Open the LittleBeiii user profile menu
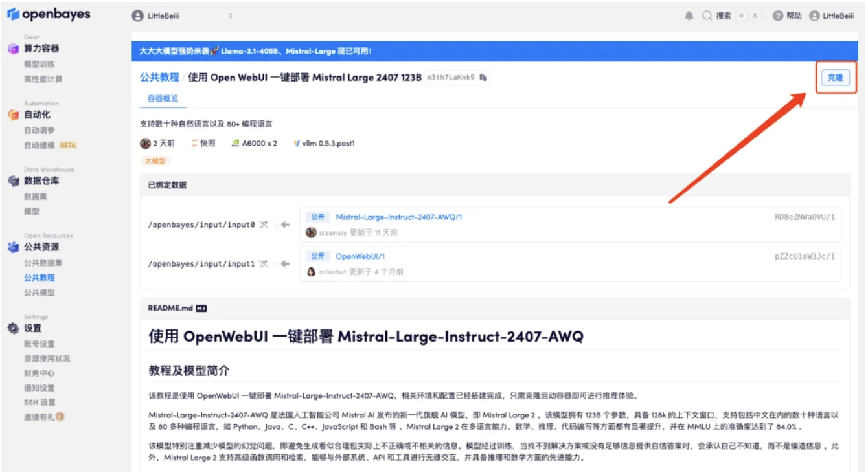 pos(832,16)
